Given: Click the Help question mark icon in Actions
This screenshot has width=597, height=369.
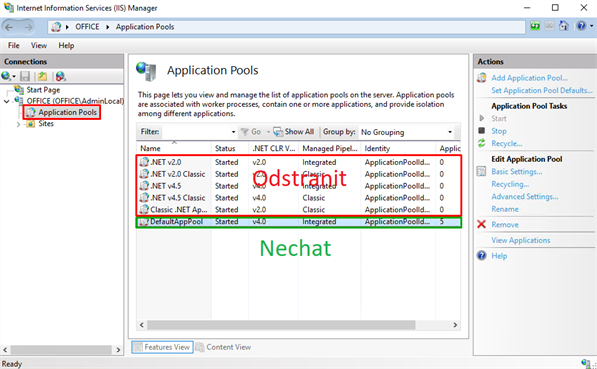Looking at the screenshot, I should [x=482, y=256].
